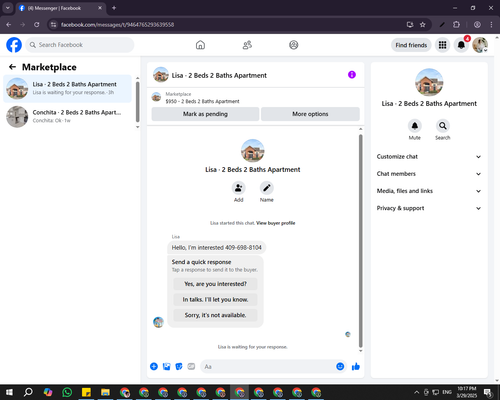This screenshot has height=400, width=500.
Task: Open View buyer profile link
Action: pos(276,223)
